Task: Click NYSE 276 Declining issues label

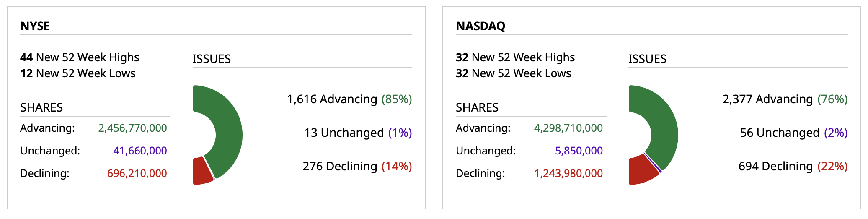Action: pos(357,166)
